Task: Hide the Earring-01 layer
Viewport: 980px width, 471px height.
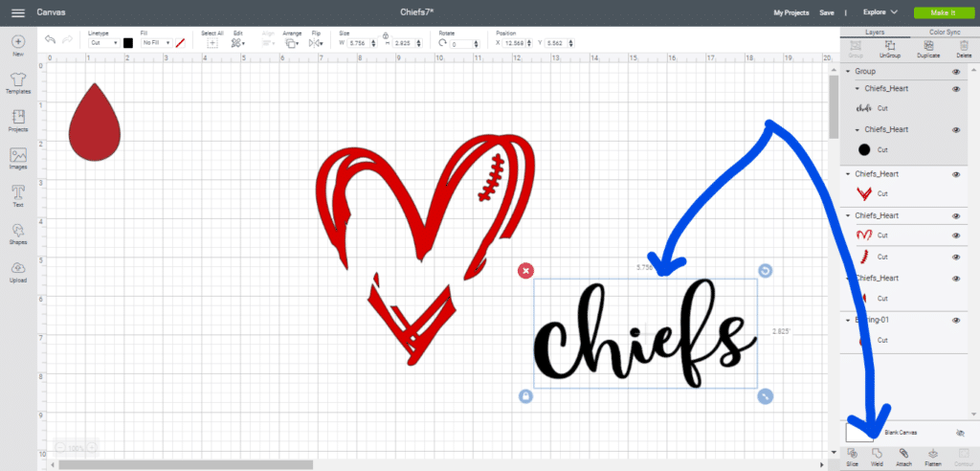Action: tap(956, 321)
